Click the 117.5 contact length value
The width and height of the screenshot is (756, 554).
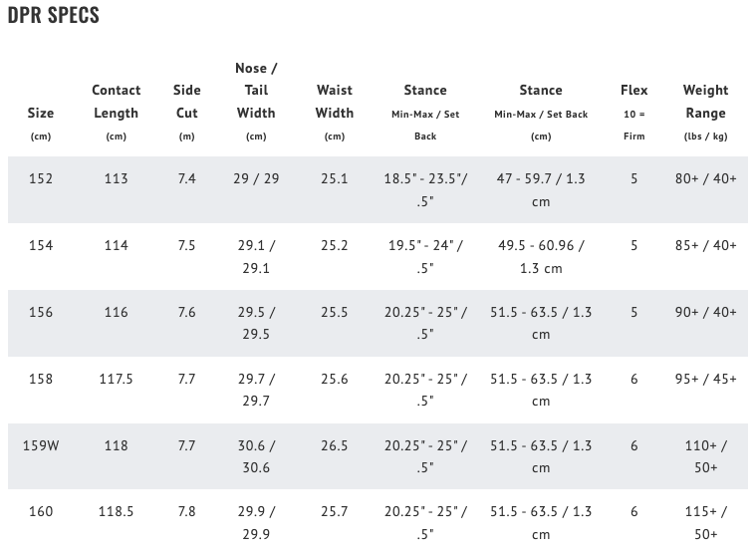116,380
